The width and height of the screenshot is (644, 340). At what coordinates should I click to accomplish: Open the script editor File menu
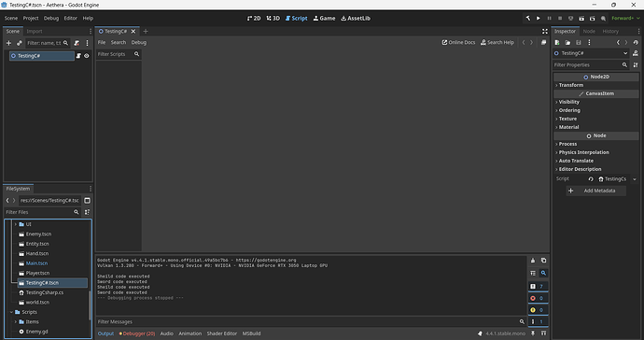102,42
